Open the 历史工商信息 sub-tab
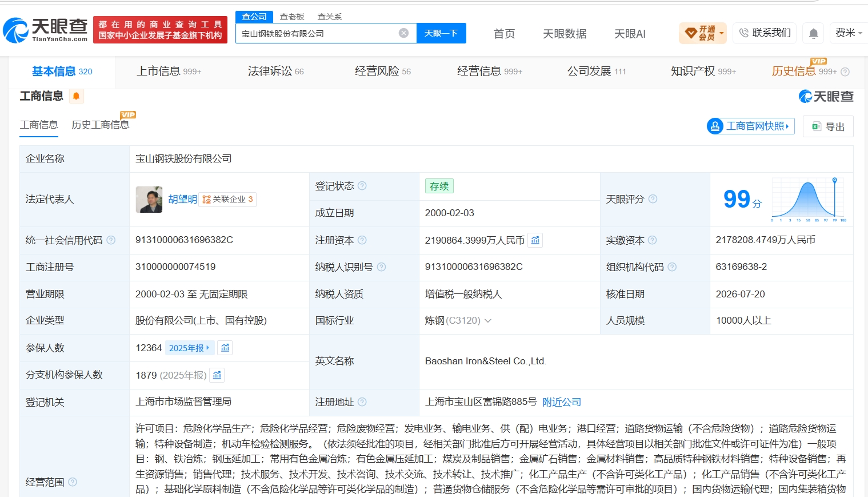 click(101, 125)
